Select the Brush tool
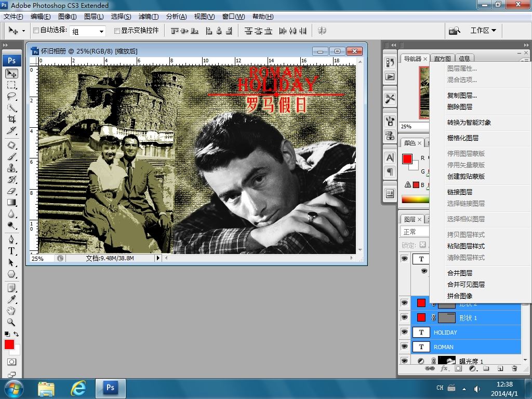 (11, 157)
